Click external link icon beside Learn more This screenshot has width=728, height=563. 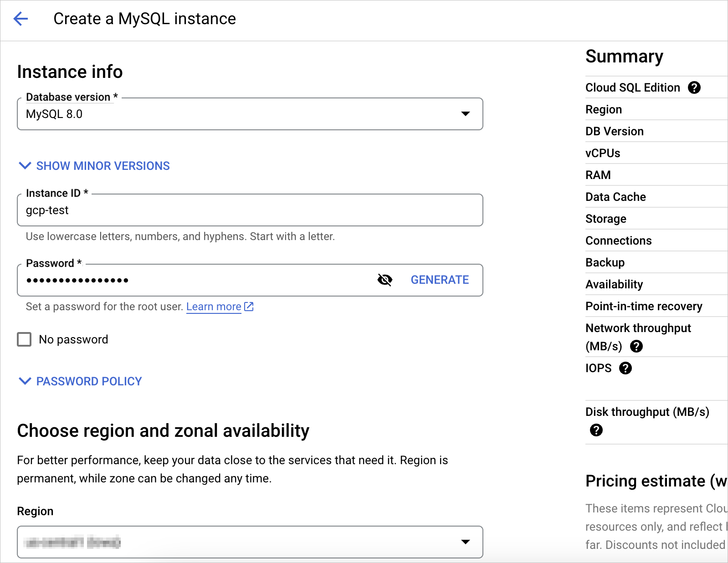coord(249,307)
